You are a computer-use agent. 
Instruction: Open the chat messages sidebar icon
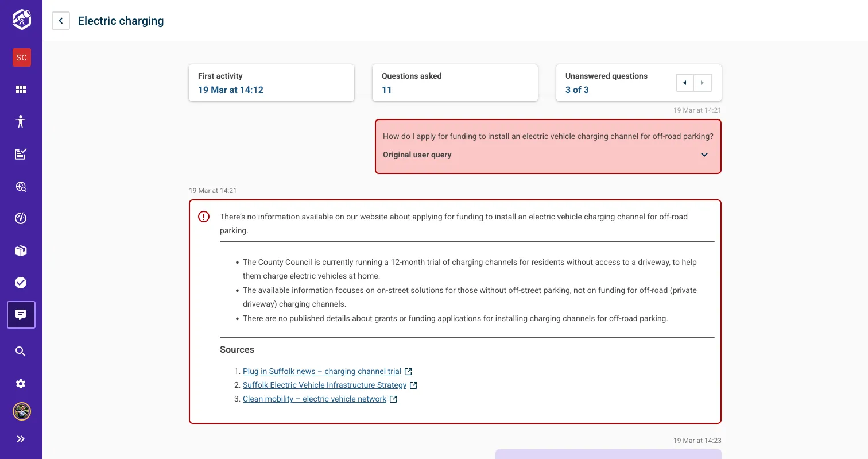[21, 314]
